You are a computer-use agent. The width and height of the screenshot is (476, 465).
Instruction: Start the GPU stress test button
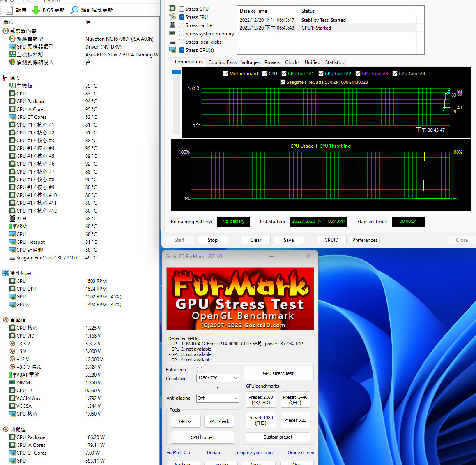(278, 373)
